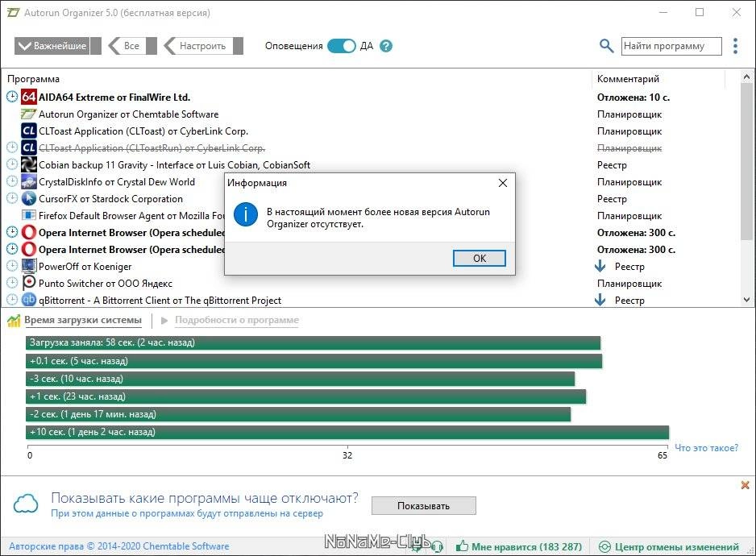Viewport: 756px width, 556px height.
Task: Click the CL icon for CLToast Application (CLToast)
Action: pyautogui.click(x=28, y=131)
